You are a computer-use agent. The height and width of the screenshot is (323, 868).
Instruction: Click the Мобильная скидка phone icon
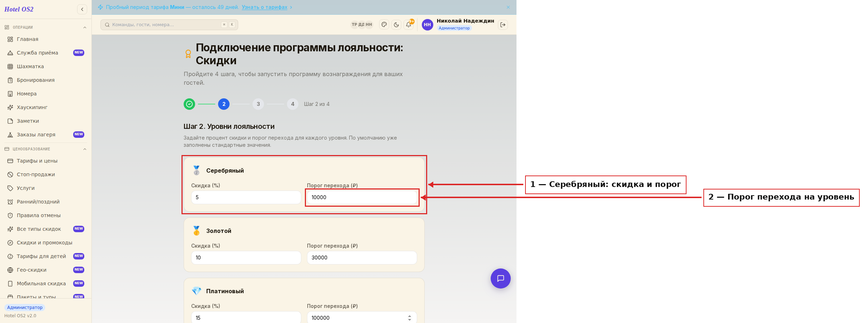tap(10, 284)
